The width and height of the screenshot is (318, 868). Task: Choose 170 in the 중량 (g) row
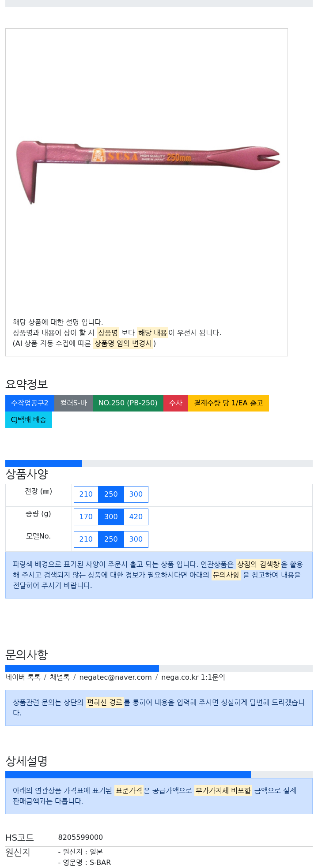coord(86,517)
